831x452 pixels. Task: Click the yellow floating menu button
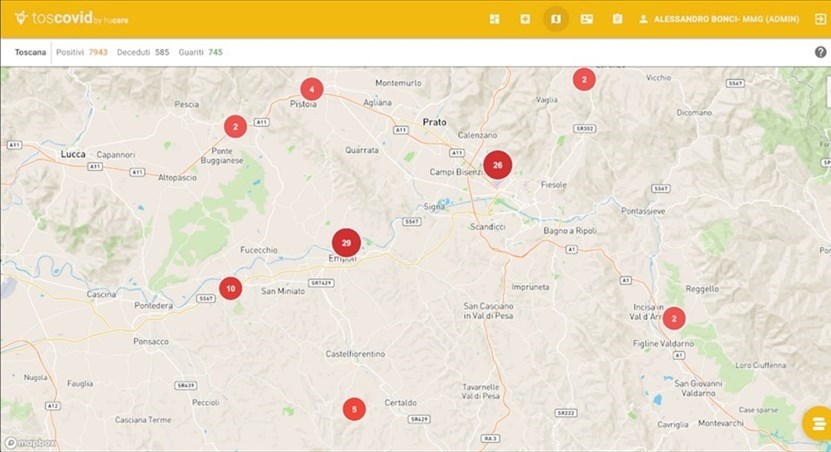coord(817,423)
